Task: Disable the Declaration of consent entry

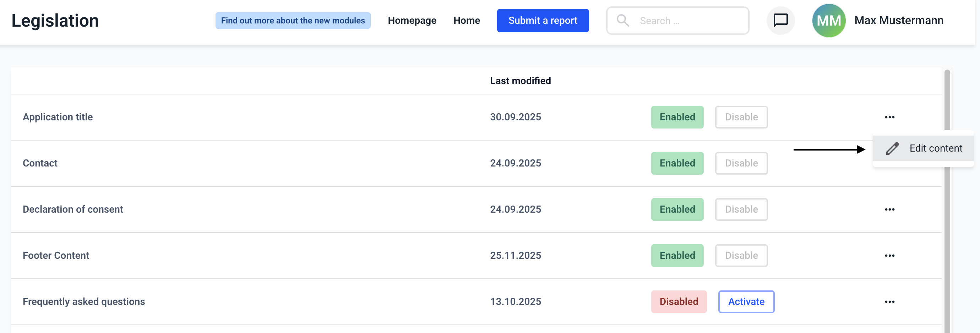Action: click(x=741, y=210)
